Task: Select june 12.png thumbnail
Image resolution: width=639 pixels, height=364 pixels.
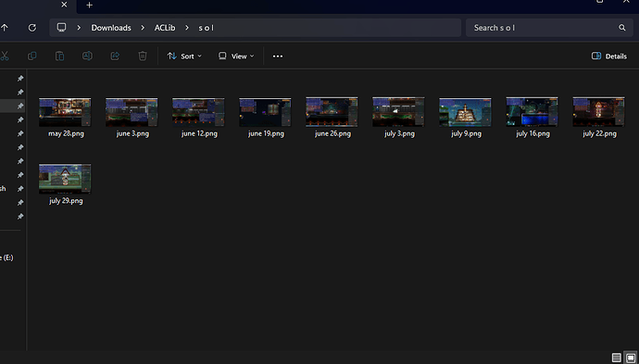Action: tap(198, 112)
